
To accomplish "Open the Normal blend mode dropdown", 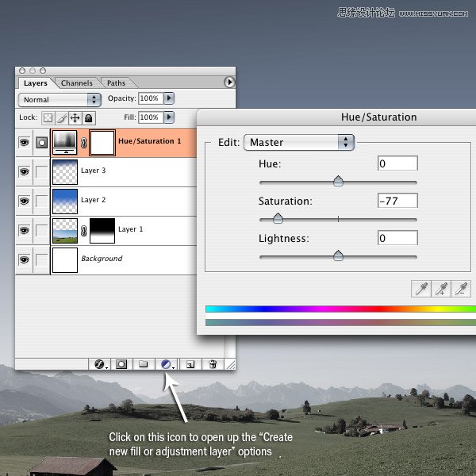I will tap(59, 100).
